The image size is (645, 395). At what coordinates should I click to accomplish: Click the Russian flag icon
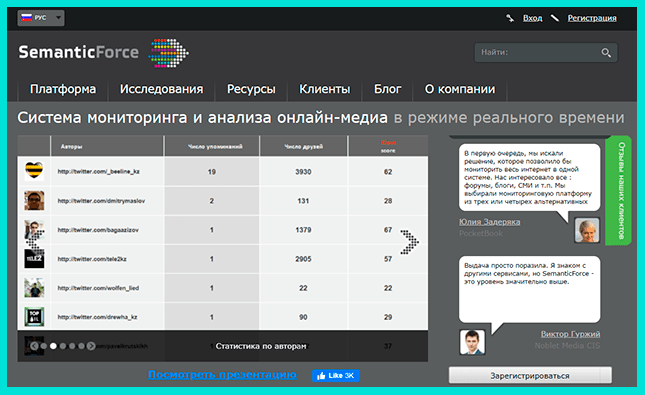click(26, 18)
